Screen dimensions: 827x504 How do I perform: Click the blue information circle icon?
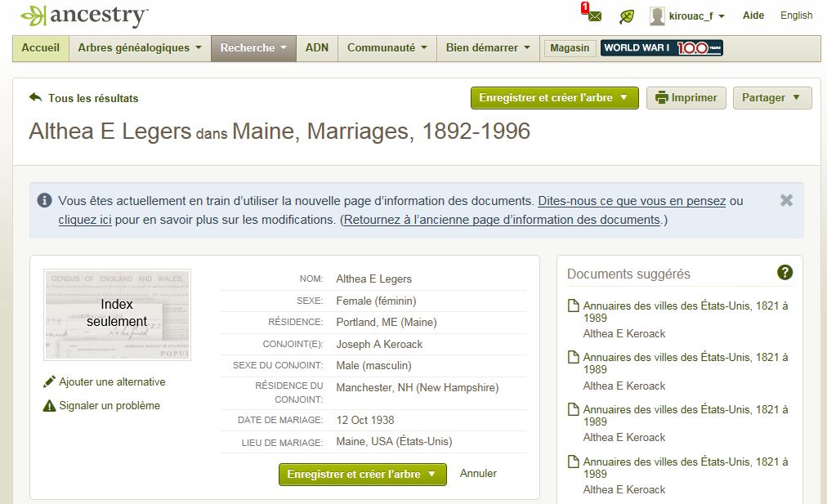(x=44, y=200)
